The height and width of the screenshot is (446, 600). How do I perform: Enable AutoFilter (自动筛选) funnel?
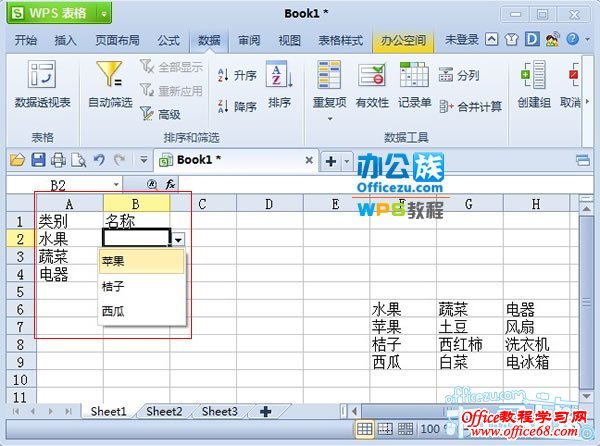110,84
